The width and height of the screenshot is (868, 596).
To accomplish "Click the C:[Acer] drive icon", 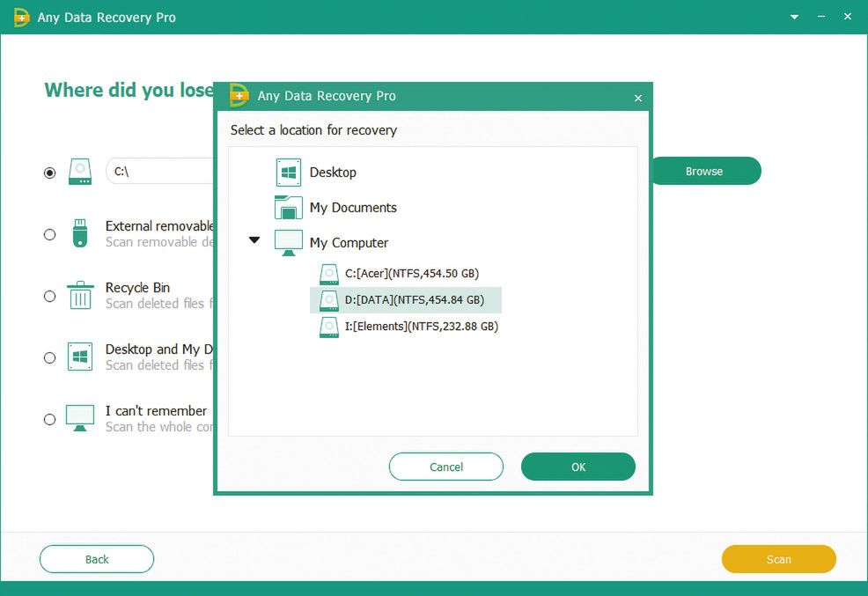I will tap(329, 274).
